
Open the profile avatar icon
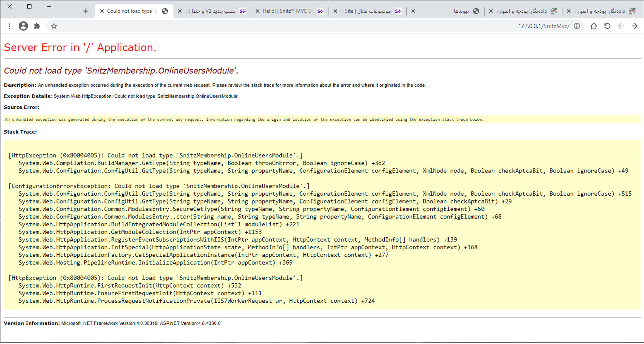coord(23,26)
